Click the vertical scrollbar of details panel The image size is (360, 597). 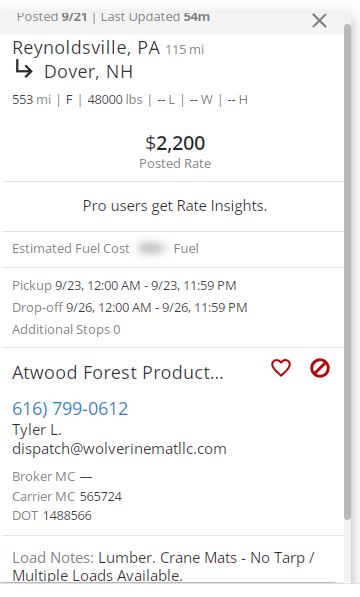tap(347, 271)
